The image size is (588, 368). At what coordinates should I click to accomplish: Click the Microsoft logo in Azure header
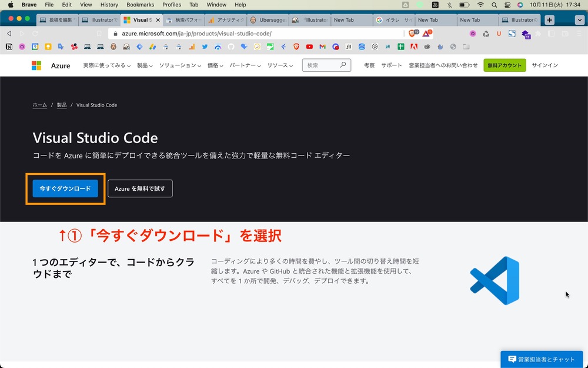(36, 65)
